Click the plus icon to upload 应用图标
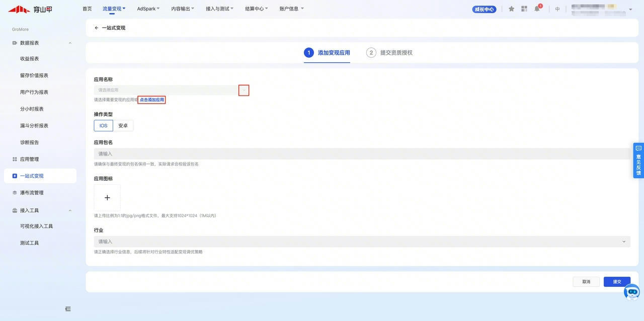This screenshot has height=321, width=644. [x=107, y=198]
